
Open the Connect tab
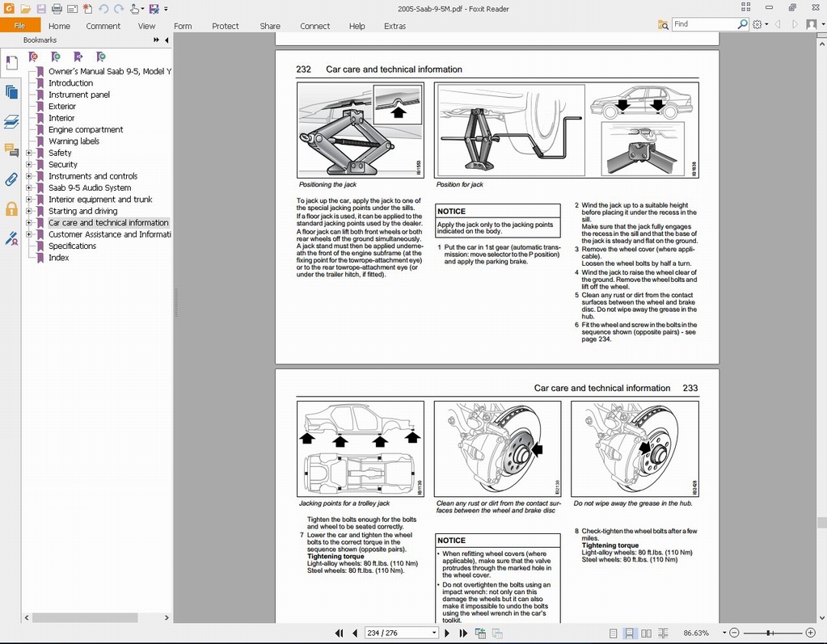pyautogui.click(x=314, y=26)
